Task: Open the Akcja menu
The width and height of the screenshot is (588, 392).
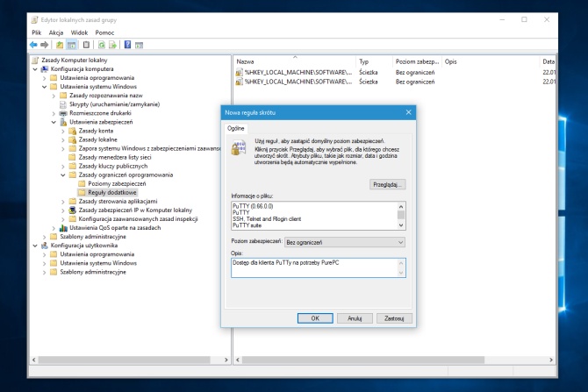Action: [56, 32]
